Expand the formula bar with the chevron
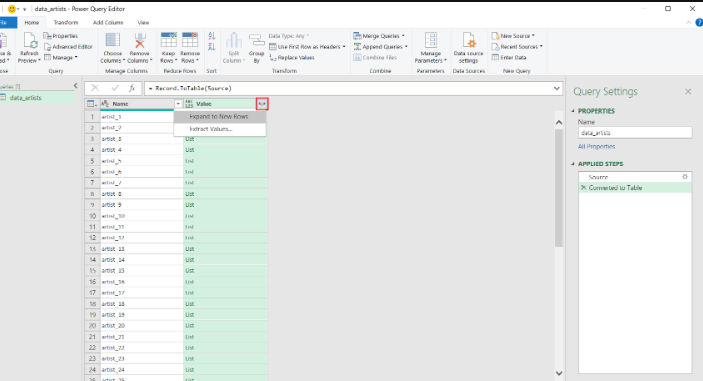The image size is (703, 381). 556,88
